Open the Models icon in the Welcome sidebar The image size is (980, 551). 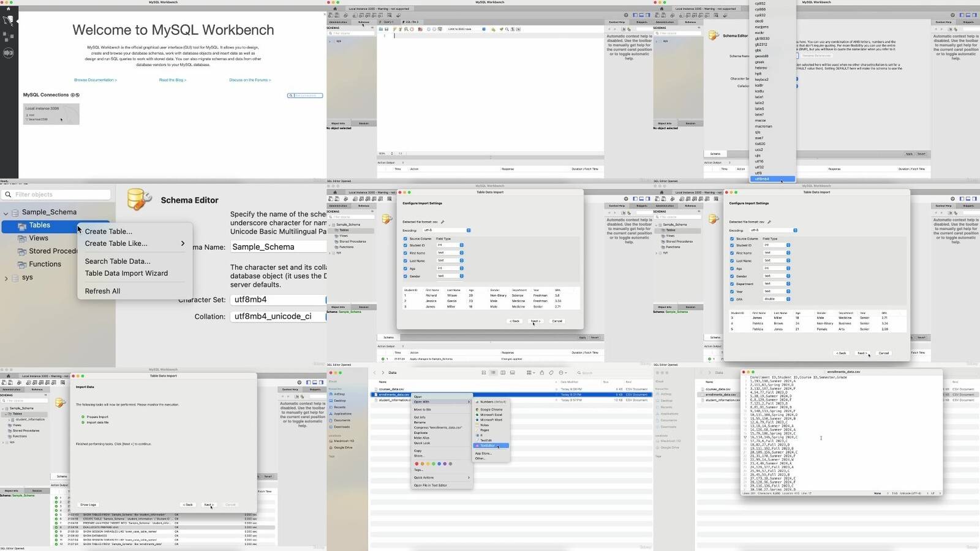click(x=9, y=37)
